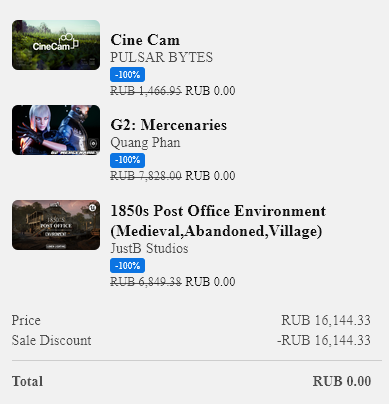
Task: Visit Quang Phan seller name
Action: [x=145, y=143]
